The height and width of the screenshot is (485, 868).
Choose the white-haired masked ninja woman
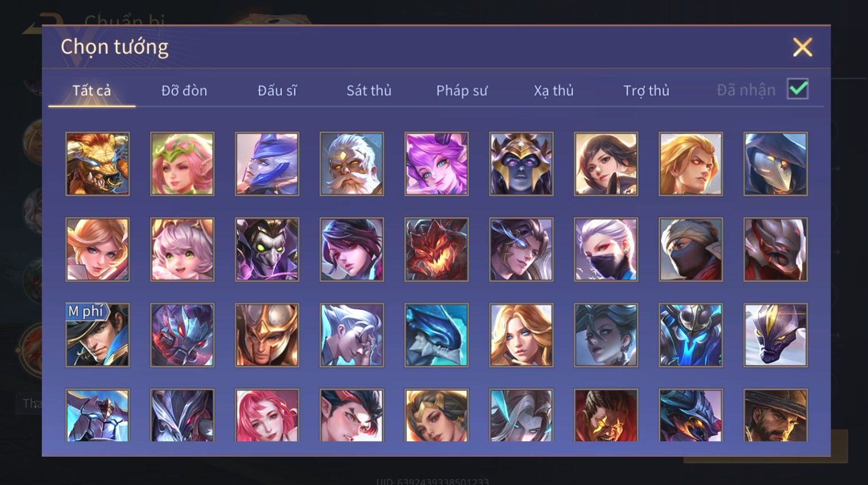click(606, 249)
